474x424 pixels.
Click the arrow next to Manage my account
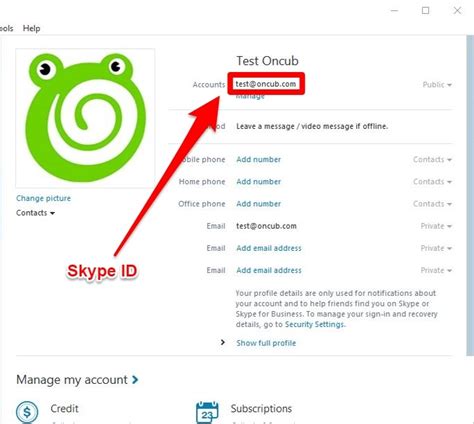pyautogui.click(x=135, y=380)
